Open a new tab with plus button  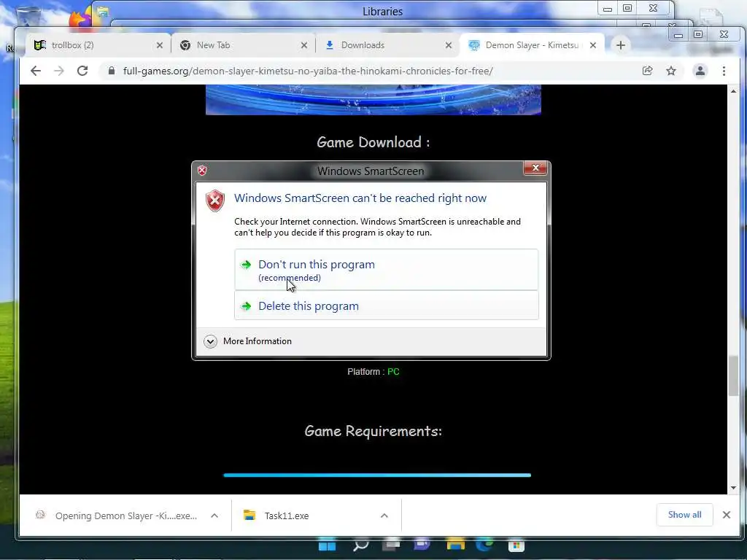pos(620,45)
